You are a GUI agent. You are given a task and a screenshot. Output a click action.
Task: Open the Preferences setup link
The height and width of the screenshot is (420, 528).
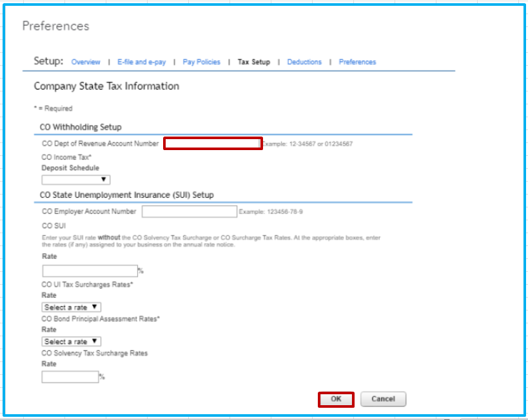tap(357, 62)
